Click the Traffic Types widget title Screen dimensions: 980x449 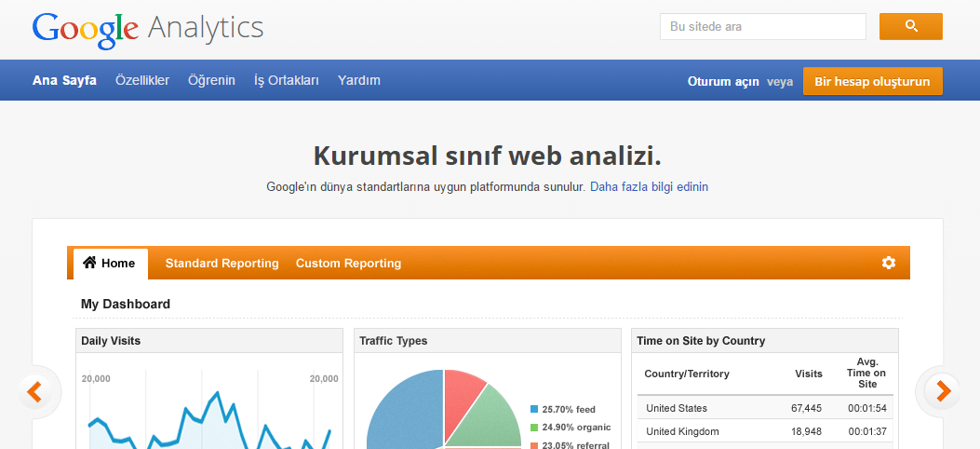(x=393, y=341)
